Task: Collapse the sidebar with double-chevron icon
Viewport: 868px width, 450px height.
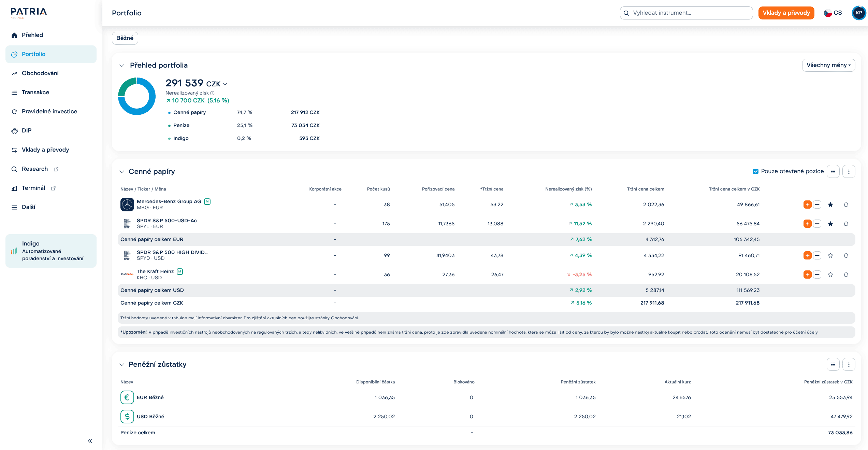Action: [x=90, y=441]
